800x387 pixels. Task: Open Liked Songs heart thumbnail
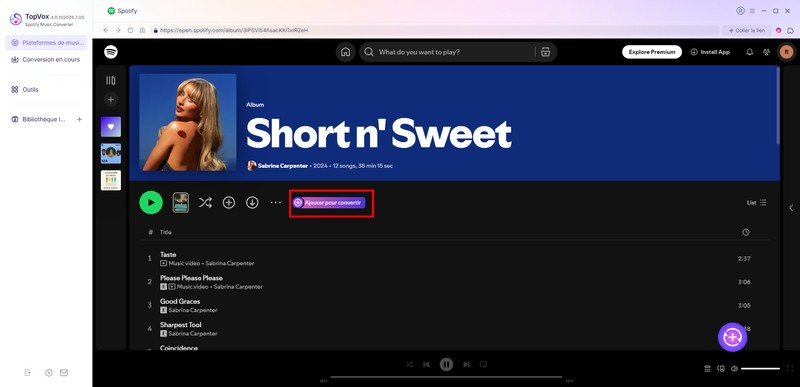pos(111,127)
